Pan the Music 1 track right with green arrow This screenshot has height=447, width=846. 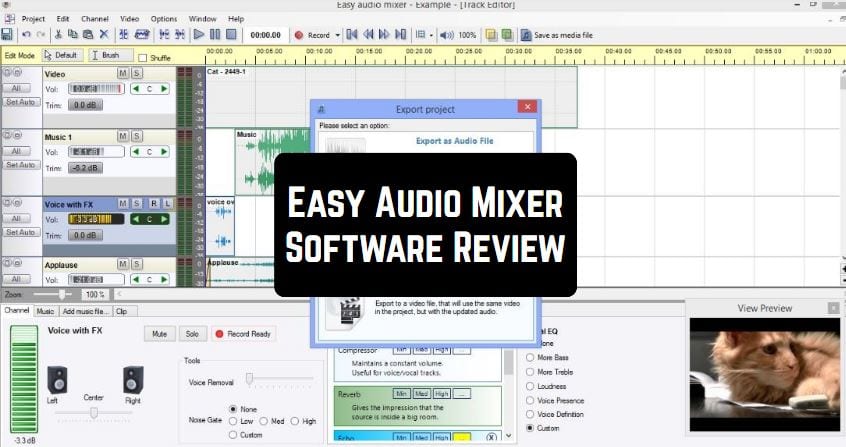click(163, 152)
